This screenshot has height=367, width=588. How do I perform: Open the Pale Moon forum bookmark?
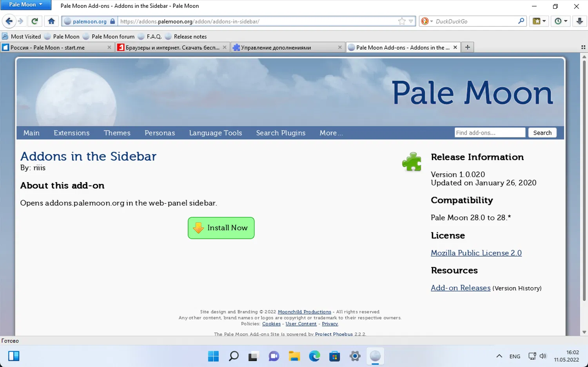(109, 36)
